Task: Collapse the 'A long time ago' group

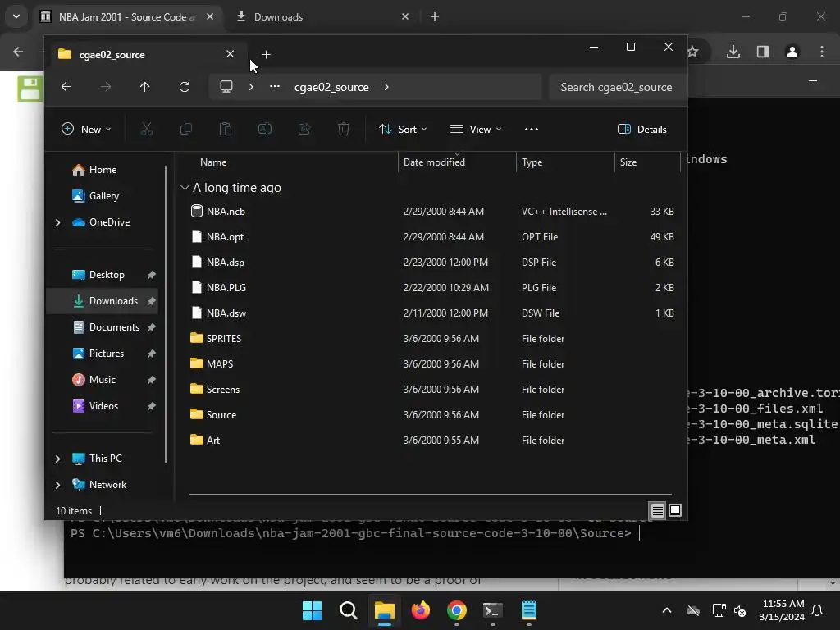Action: [x=185, y=188]
